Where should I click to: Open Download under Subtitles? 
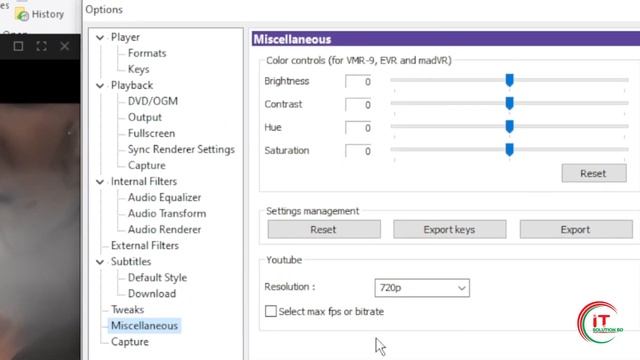click(x=152, y=293)
